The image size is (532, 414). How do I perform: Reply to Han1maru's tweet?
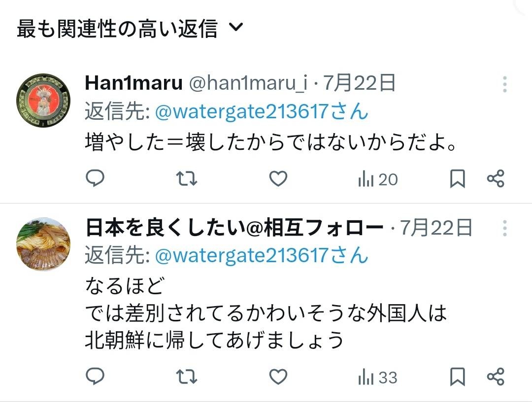[x=95, y=178]
